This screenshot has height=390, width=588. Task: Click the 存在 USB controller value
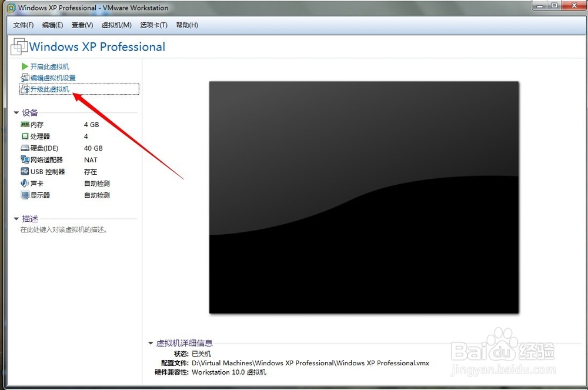pyautogui.click(x=91, y=172)
